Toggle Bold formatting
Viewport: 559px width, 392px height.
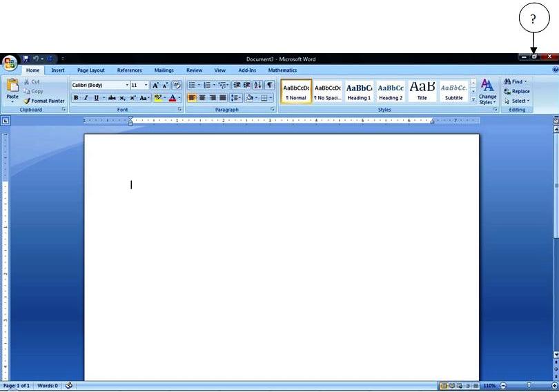click(76, 98)
